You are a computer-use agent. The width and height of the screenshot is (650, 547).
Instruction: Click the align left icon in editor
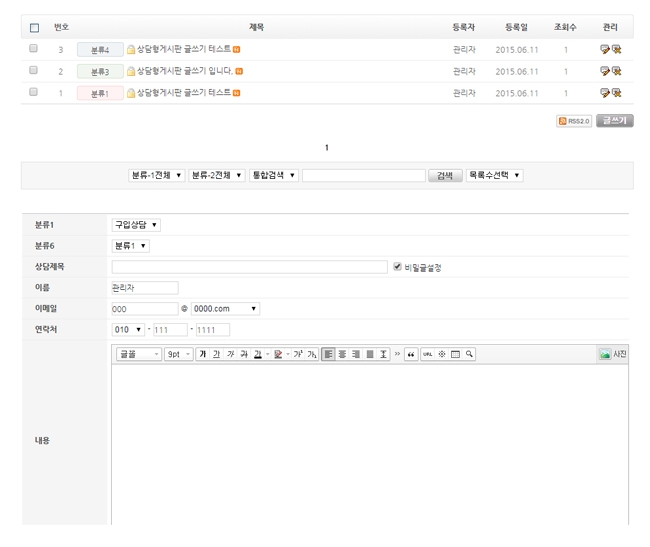pos(328,354)
